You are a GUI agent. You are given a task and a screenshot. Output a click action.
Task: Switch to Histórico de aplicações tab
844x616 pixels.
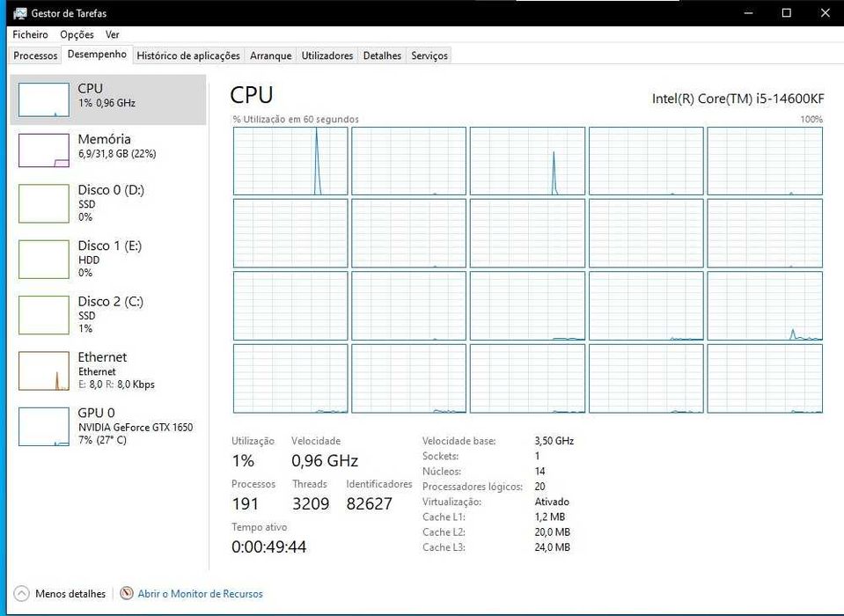tap(188, 55)
